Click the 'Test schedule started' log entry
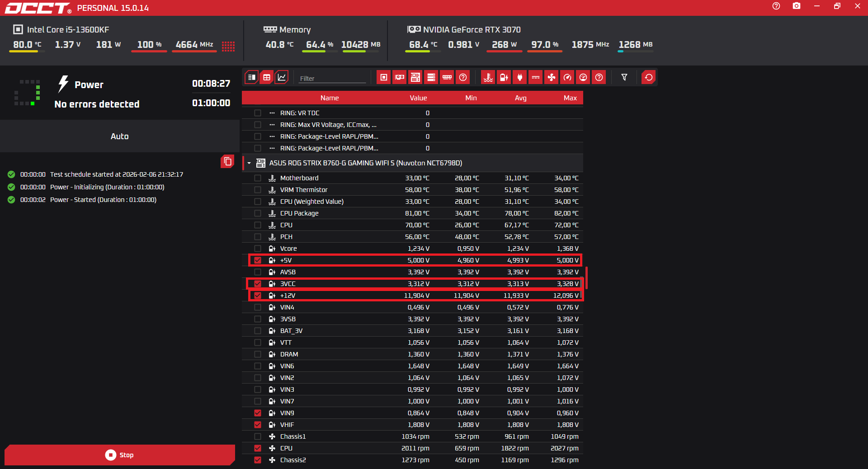This screenshot has width=868, height=469. click(117, 174)
